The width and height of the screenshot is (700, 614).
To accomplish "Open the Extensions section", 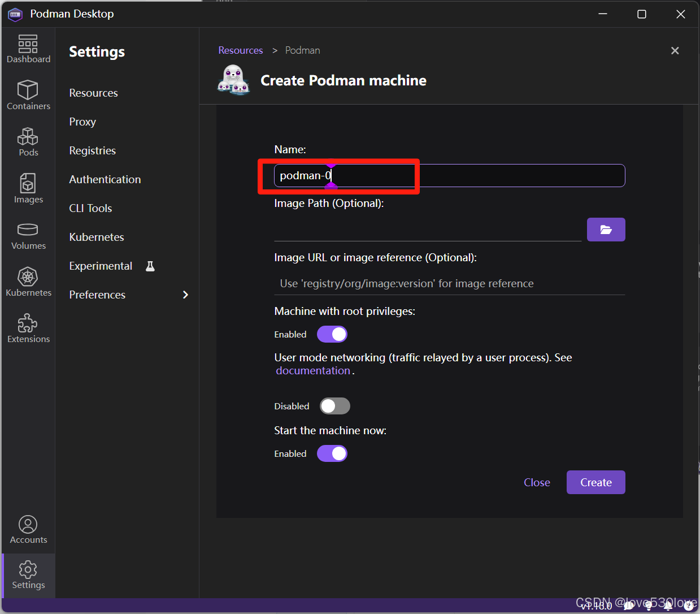I will coord(28,328).
